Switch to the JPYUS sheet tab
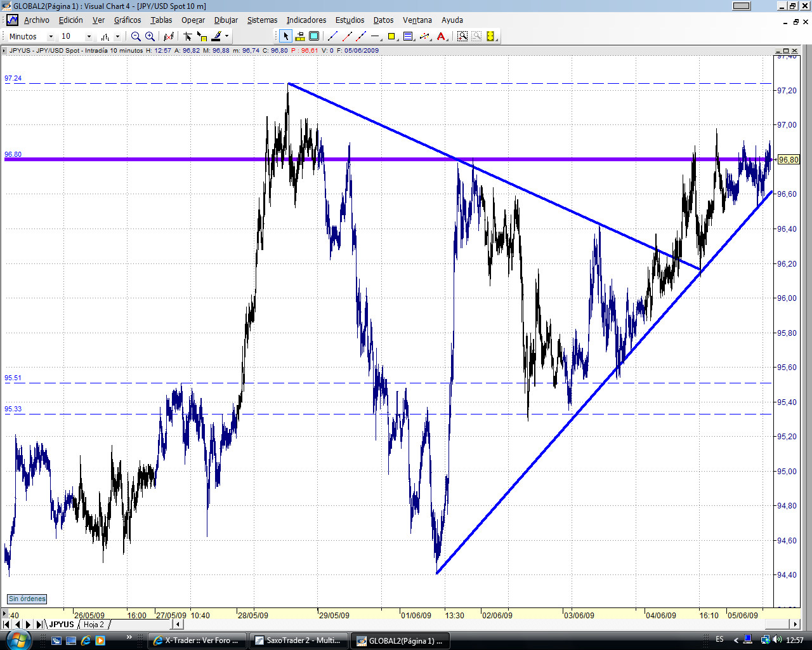This screenshot has width=812, height=650. (62, 625)
